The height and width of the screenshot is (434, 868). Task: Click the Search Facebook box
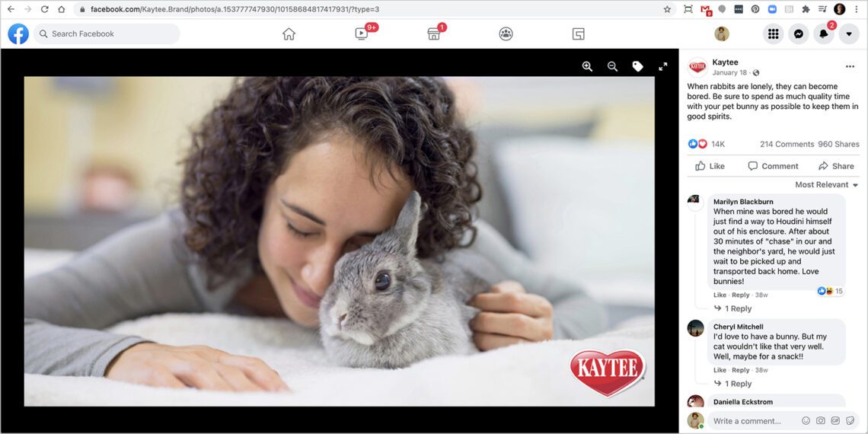(107, 34)
